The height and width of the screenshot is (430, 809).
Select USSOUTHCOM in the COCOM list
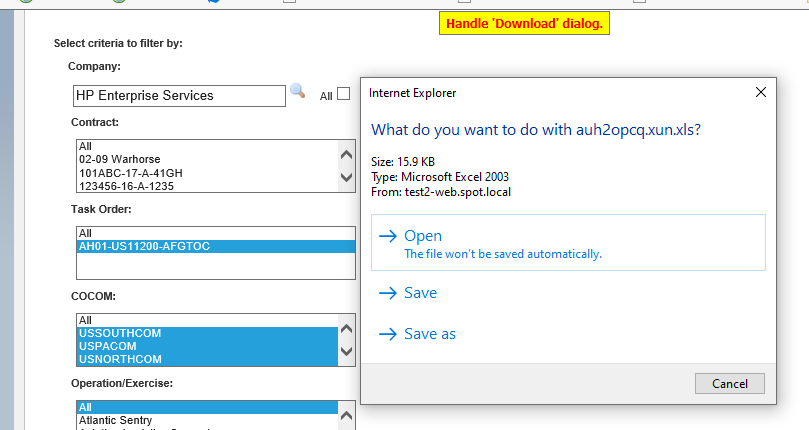tap(119, 333)
